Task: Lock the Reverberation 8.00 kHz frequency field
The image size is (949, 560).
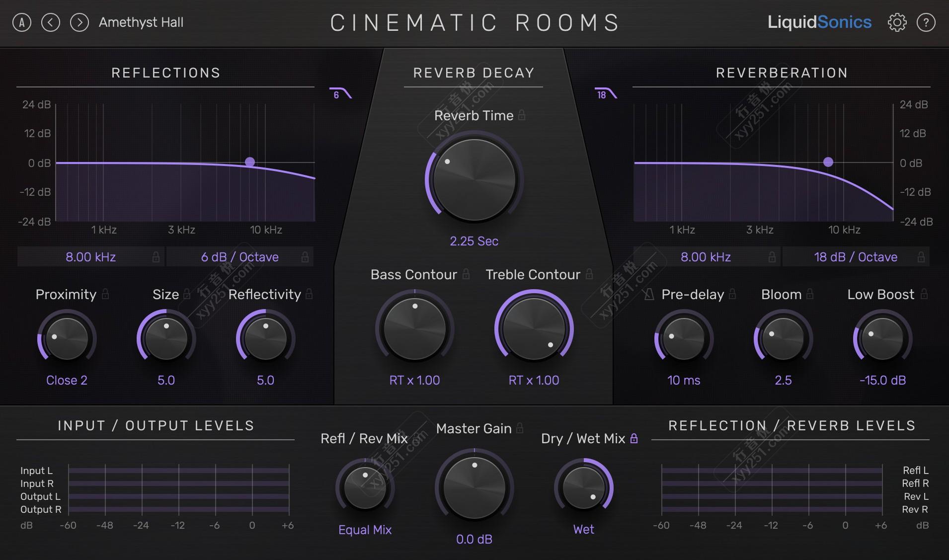Action: (772, 257)
